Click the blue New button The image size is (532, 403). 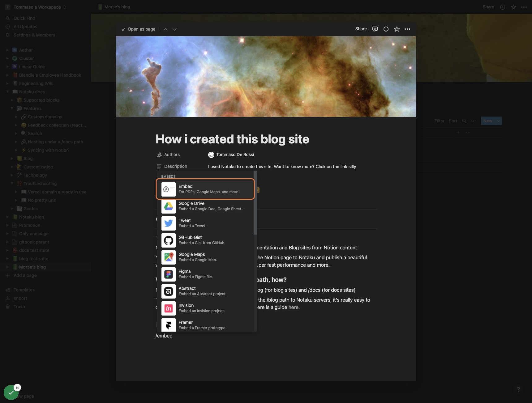click(x=488, y=121)
